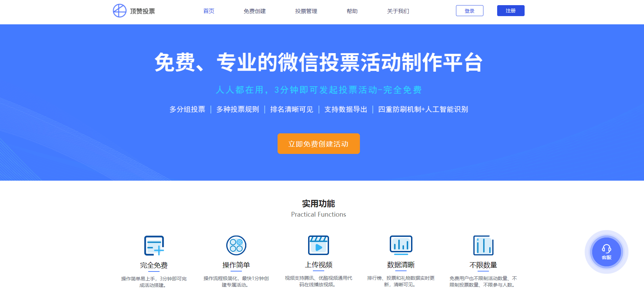The width and height of the screenshot is (644, 290).
Task: Click the 上传视频 feature title
Action: (x=318, y=265)
